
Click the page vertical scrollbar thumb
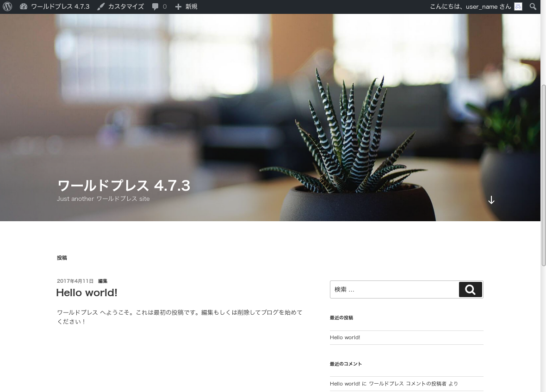click(543, 175)
